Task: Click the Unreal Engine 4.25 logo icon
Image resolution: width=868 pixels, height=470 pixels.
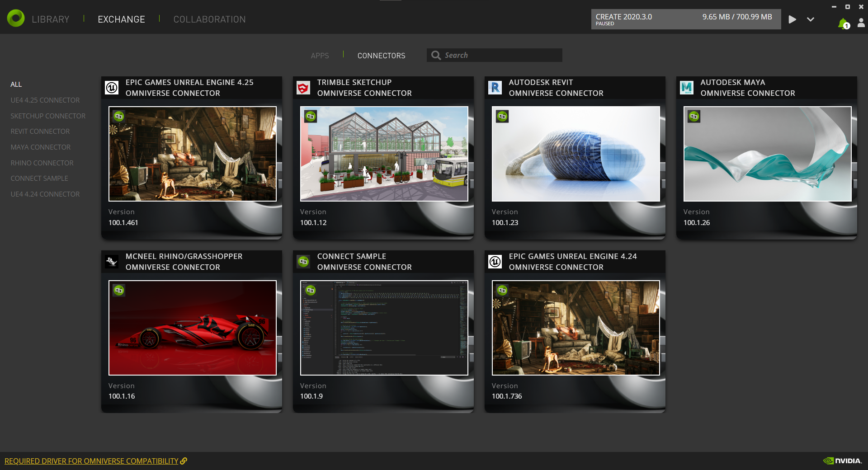Action: point(112,88)
